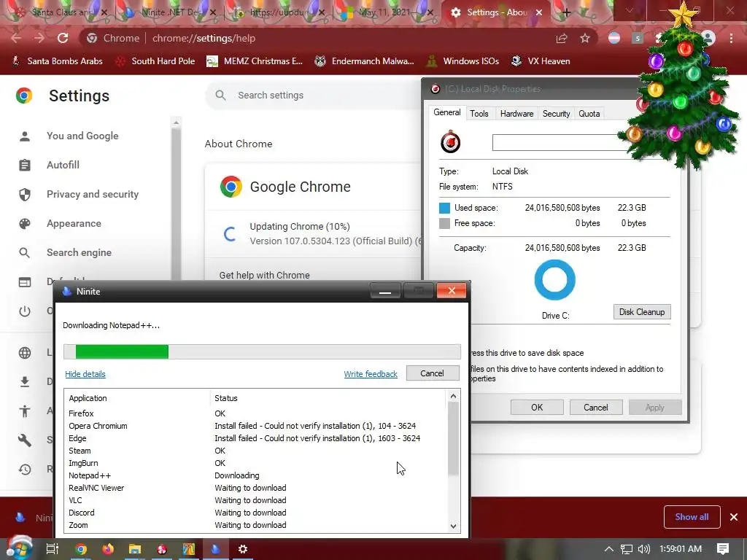Click Cancel in Local Disk Properties
Screen dimensions: 747x560
click(x=595, y=407)
